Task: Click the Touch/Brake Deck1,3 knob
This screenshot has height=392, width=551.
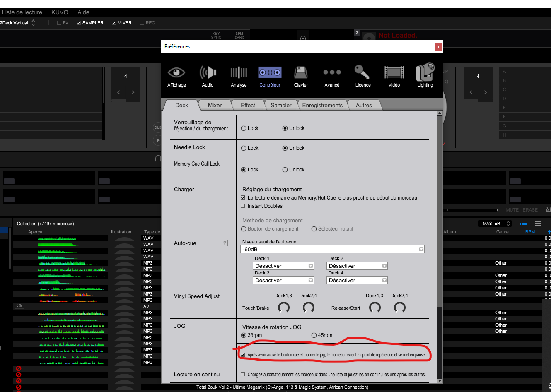Action: [x=284, y=307]
